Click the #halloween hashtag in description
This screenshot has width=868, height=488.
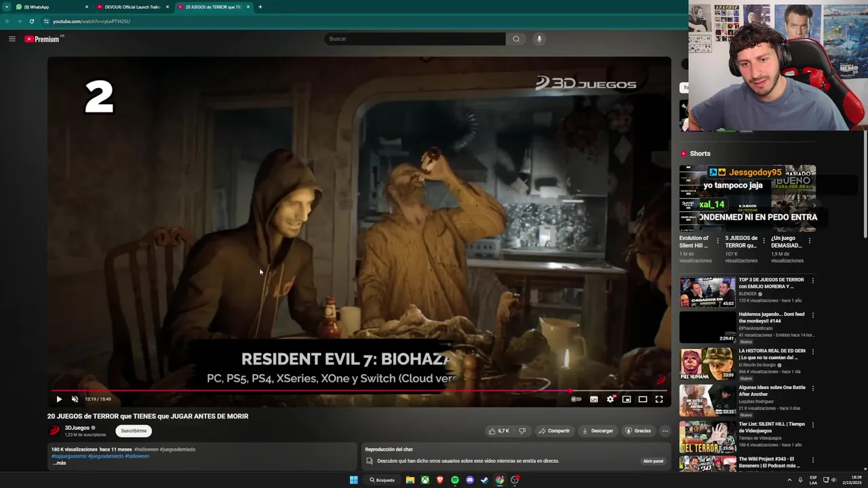pos(146,449)
